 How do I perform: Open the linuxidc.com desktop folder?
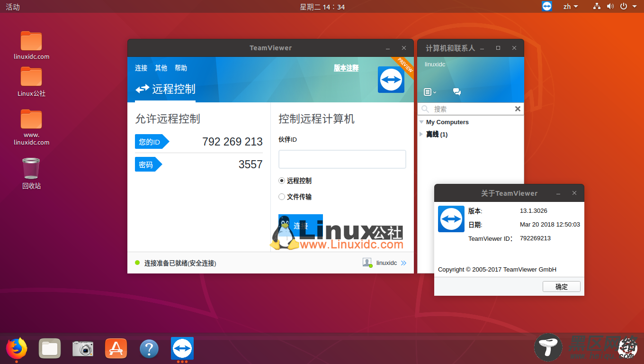tap(31, 45)
